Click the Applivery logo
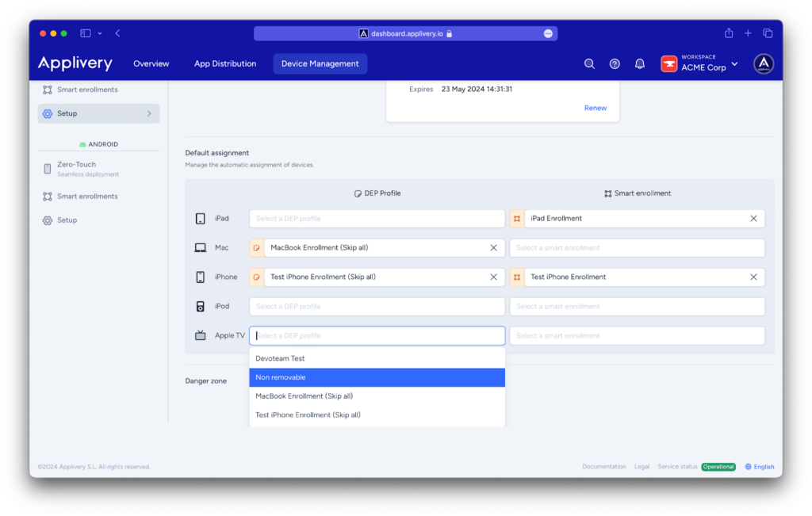This screenshot has width=812, height=516. pyautogui.click(x=75, y=63)
